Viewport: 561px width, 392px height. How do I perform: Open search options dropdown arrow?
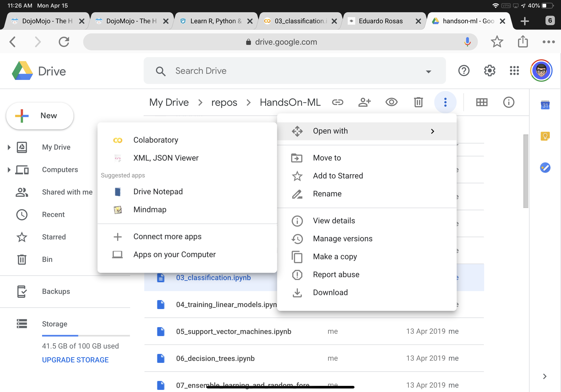coord(428,71)
